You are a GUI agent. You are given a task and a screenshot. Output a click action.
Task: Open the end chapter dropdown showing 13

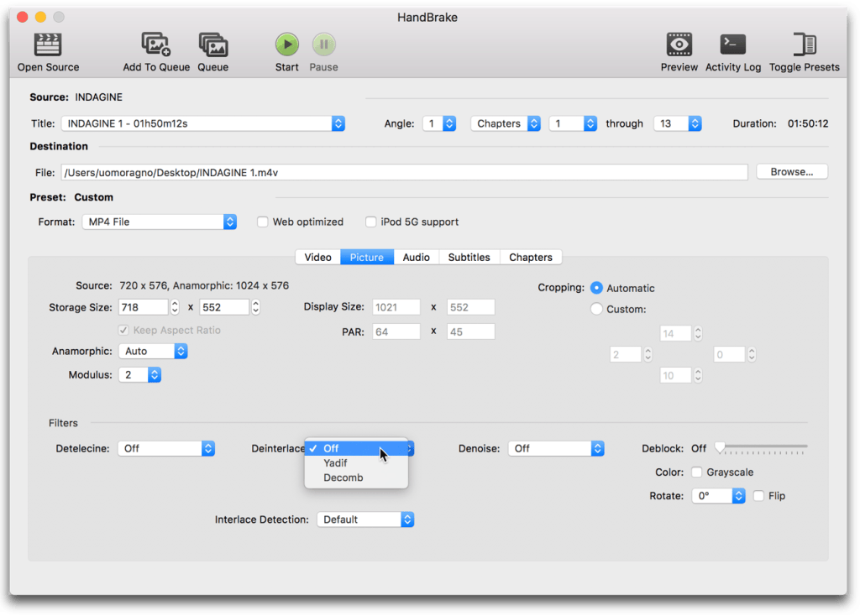pyautogui.click(x=678, y=123)
